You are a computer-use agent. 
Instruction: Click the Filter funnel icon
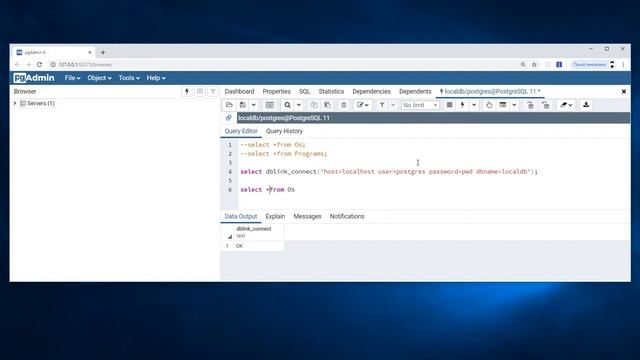[x=382, y=105]
